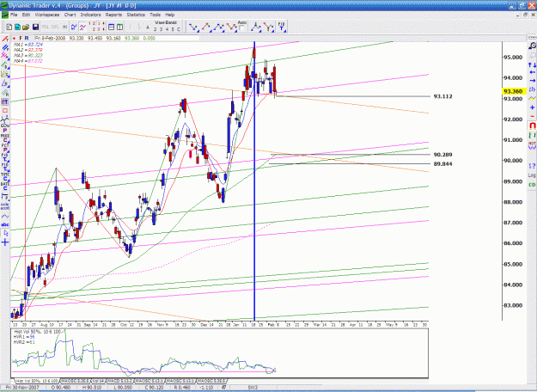The width and height of the screenshot is (537, 392).
Task: Open the Indicators menu
Action: click(x=91, y=15)
